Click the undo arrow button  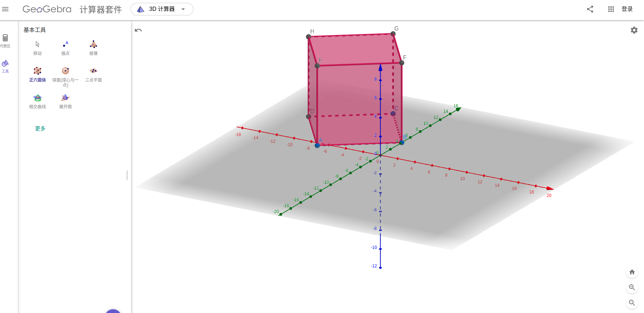click(138, 30)
